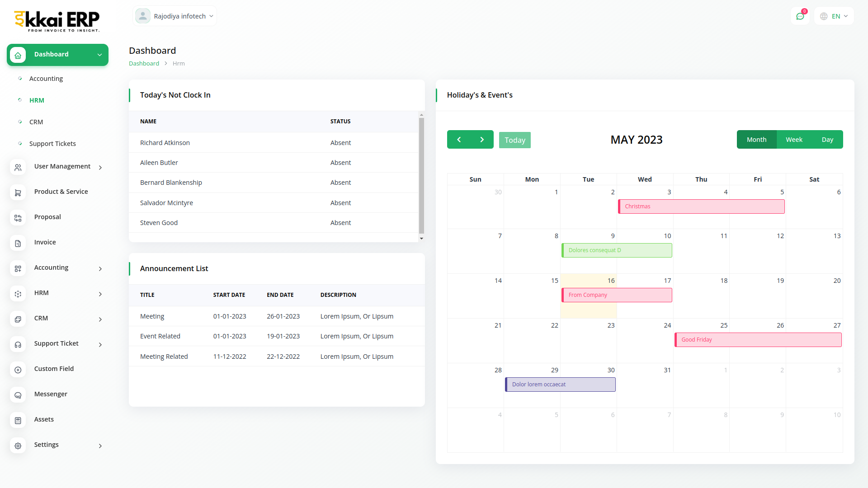Open the EN language dropdown
868x488 pixels.
[834, 16]
